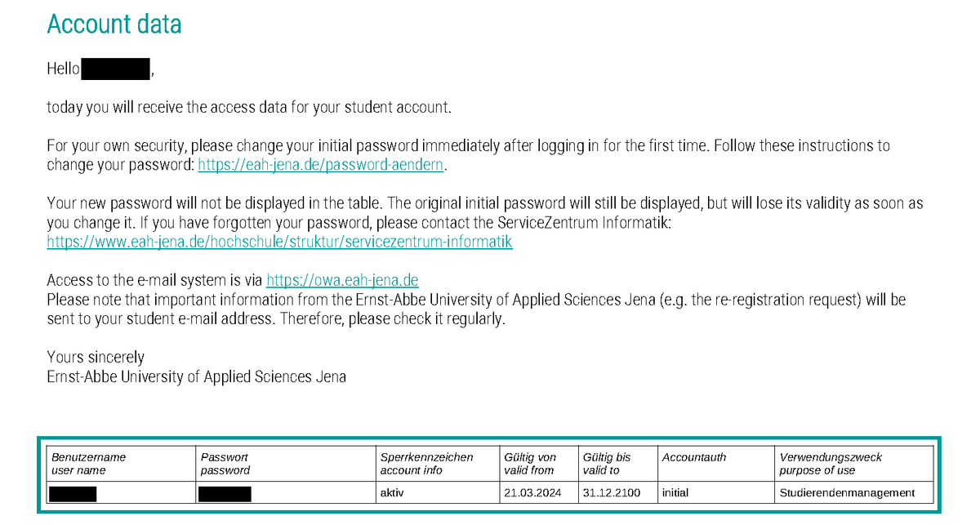This screenshot has height=525, width=980.
Task: Click the initial accountauth cell
Action: pyautogui.click(x=715, y=493)
